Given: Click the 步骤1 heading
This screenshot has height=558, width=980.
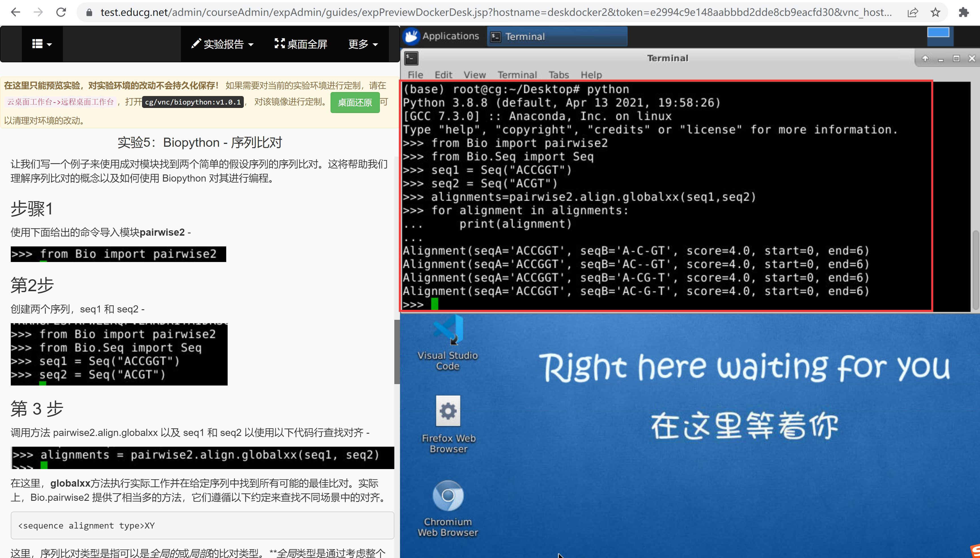Looking at the screenshot, I should point(32,209).
